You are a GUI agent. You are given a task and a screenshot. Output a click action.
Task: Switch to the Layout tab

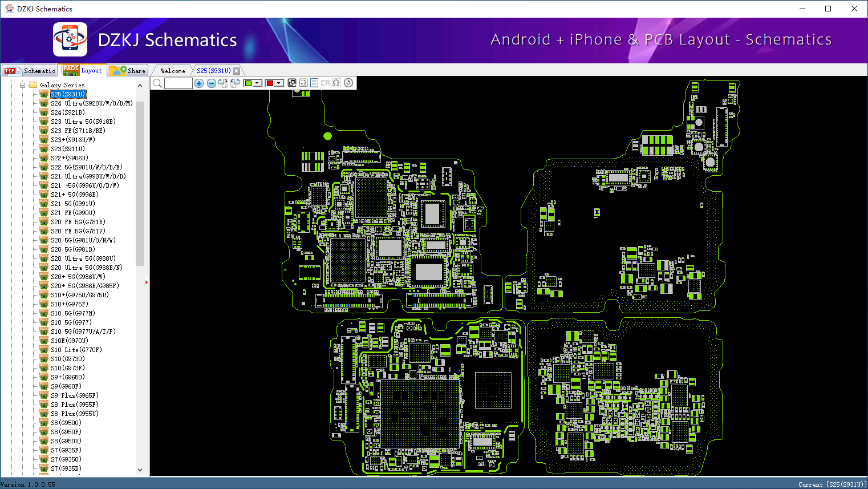tap(83, 70)
